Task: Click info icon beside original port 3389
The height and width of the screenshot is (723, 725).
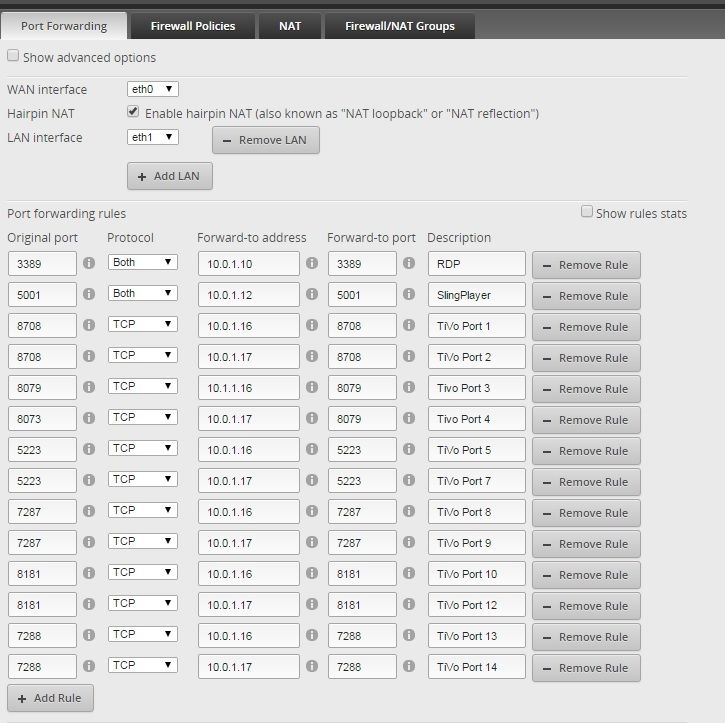Action: coord(89,263)
